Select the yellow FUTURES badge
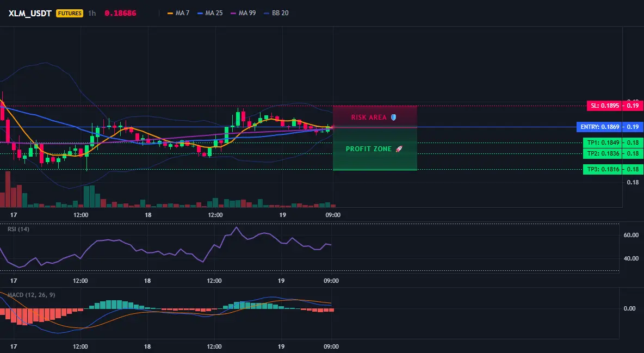 70,13
